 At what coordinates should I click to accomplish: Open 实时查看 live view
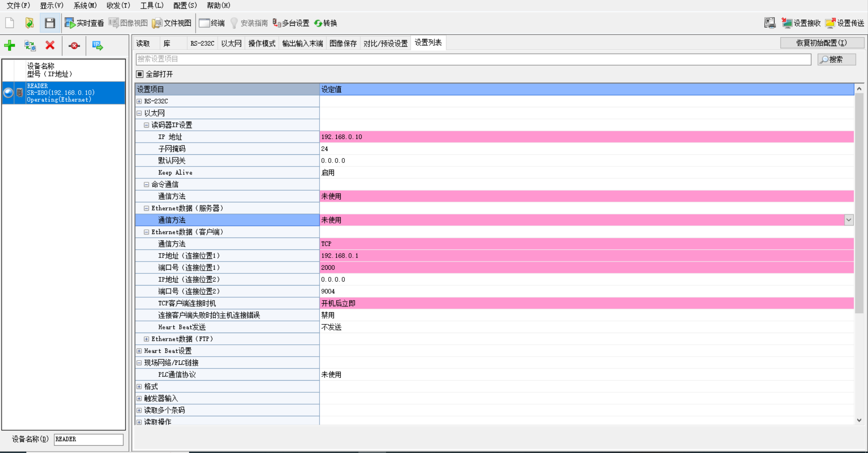(84, 23)
